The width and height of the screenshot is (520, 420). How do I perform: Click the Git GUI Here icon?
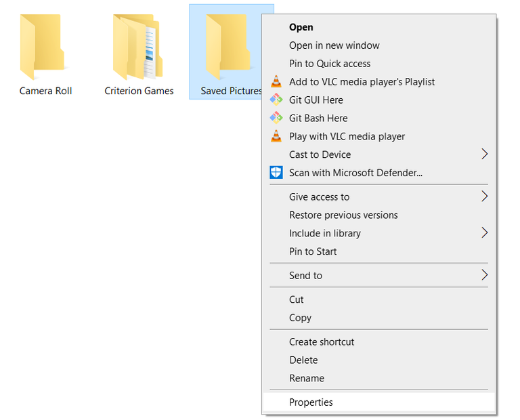click(276, 100)
